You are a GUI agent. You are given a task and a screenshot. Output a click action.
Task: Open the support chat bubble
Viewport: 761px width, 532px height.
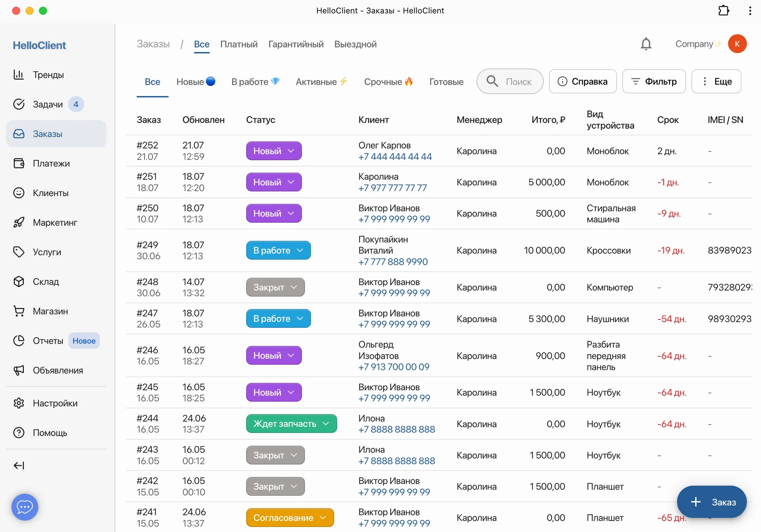[x=24, y=507]
